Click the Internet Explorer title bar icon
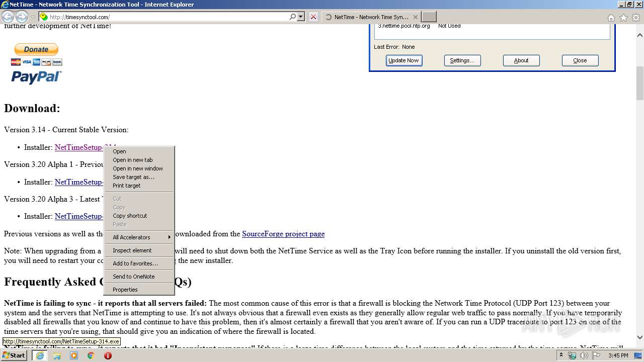 click(x=5, y=5)
